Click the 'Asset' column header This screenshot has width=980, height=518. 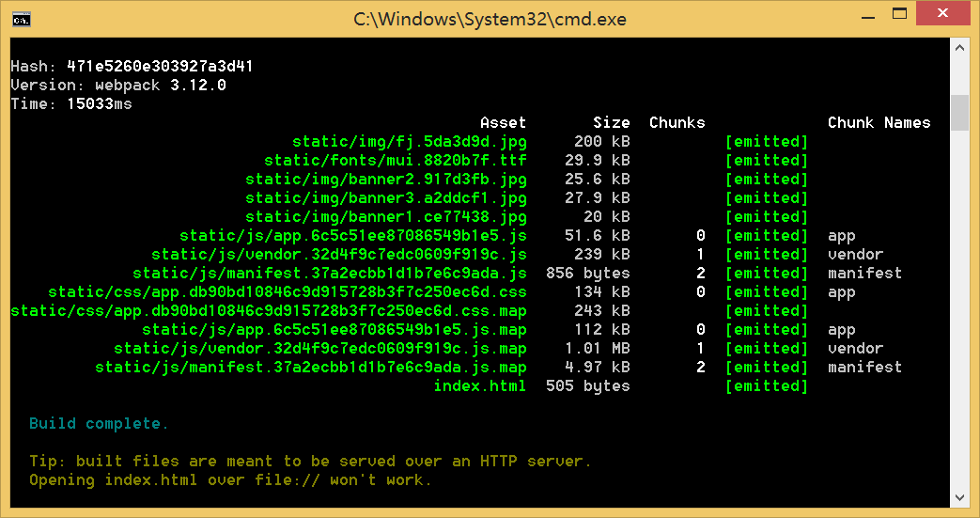(503, 122)
